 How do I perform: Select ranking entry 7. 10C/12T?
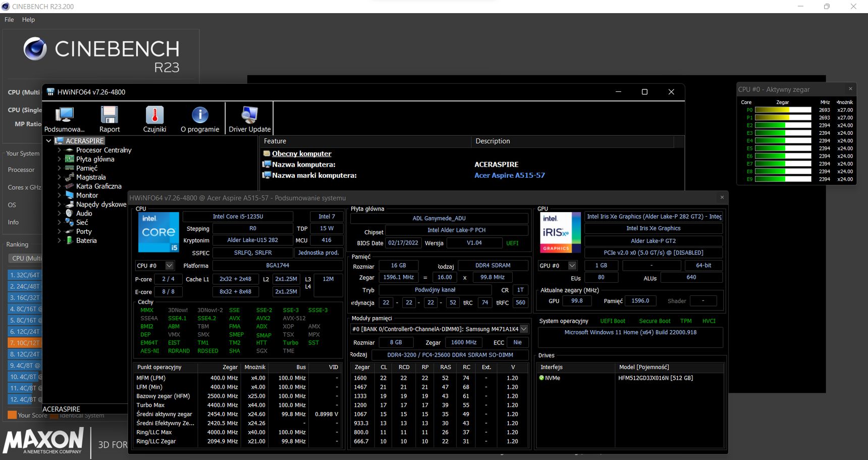coord(25,343)
